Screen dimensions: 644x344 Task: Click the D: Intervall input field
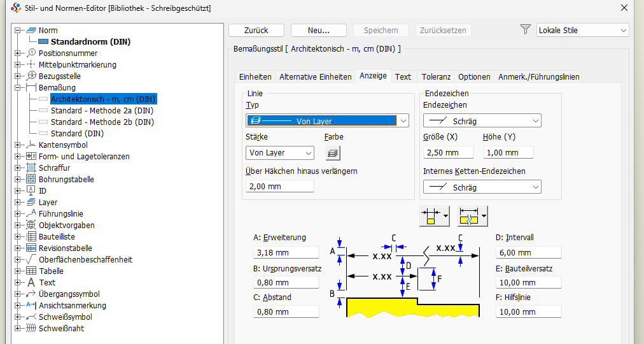pyautogui.click(x=529, y=252)
